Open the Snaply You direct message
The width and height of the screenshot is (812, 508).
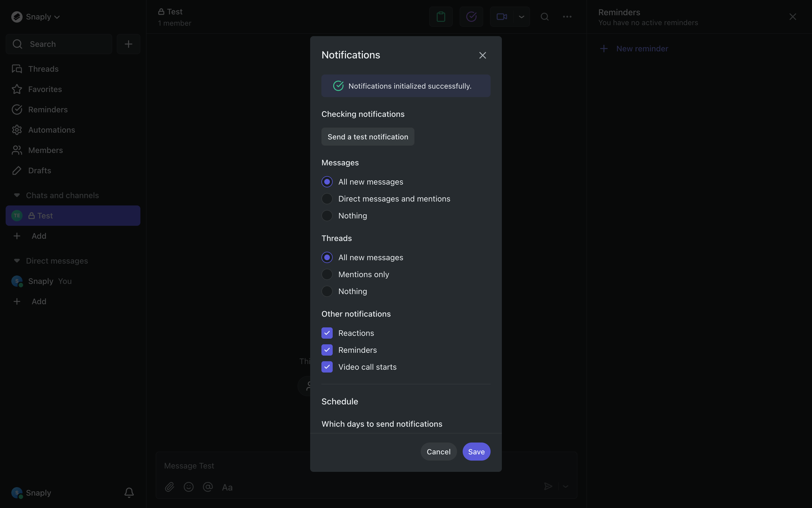(73, 281)
